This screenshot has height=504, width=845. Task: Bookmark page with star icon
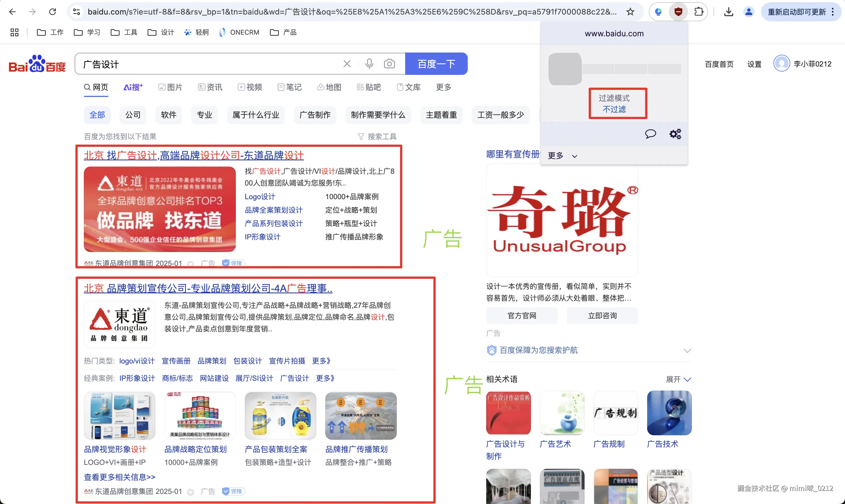pyautogui.click(x=630, y=12)
